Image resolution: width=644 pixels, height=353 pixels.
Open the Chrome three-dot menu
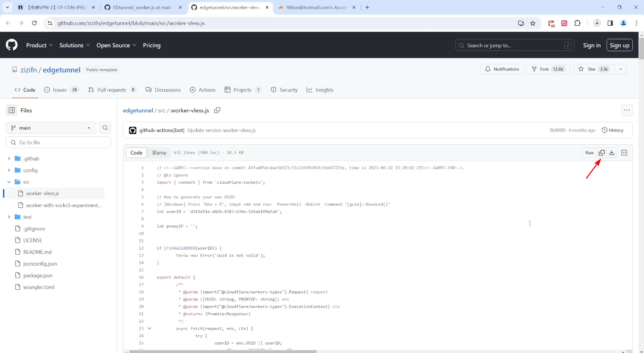pyautogui.click(x=636, y=23)
